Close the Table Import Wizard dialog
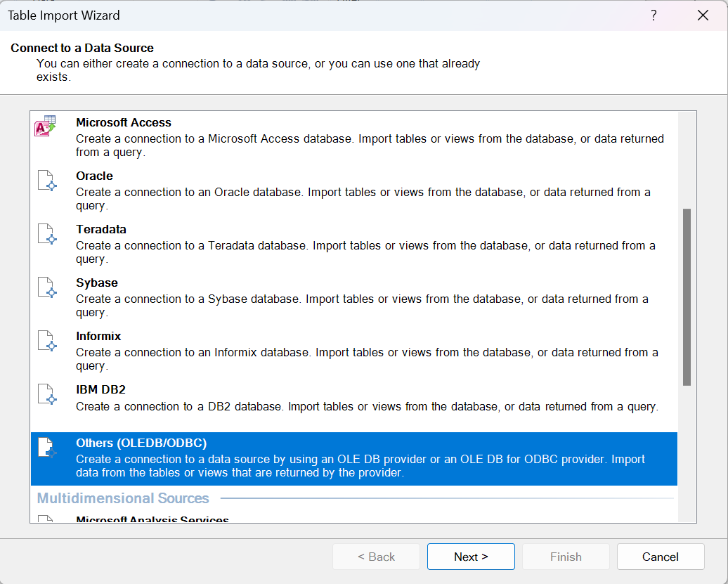 click(703, 15)
